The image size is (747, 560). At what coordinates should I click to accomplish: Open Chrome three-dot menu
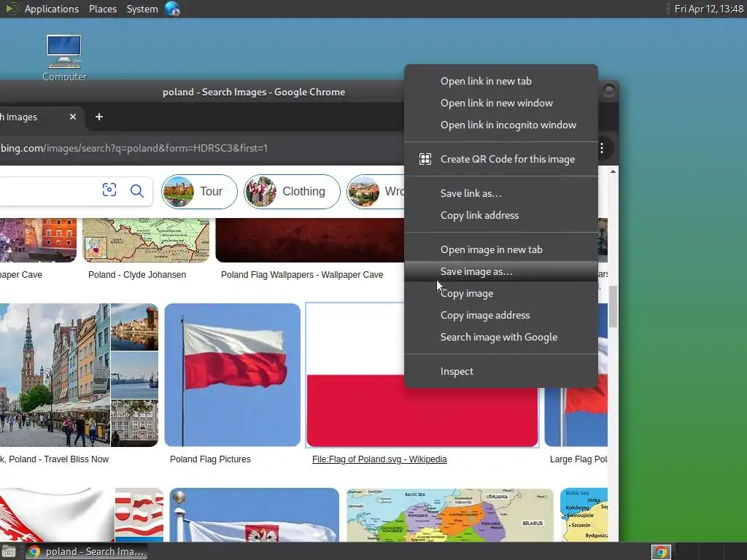tap(602, 148)
